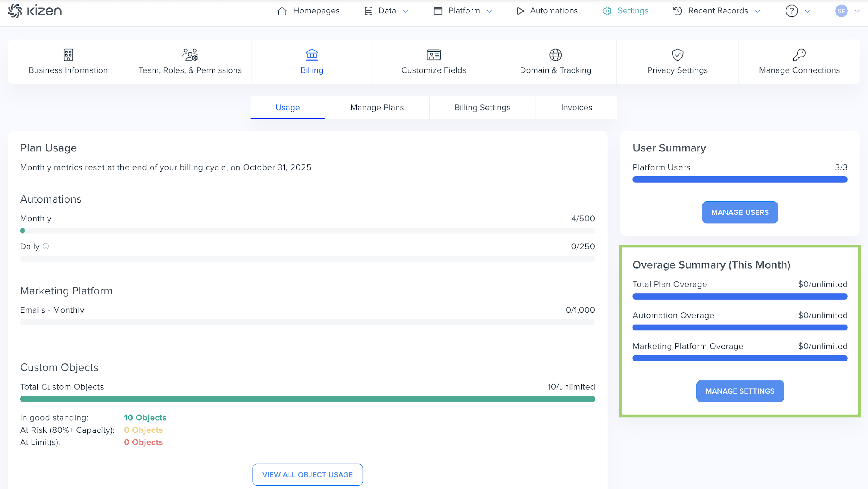Click the Team, Roles, & Permissions icon
The width and height of the screenshot is (868, 489).
190,55
